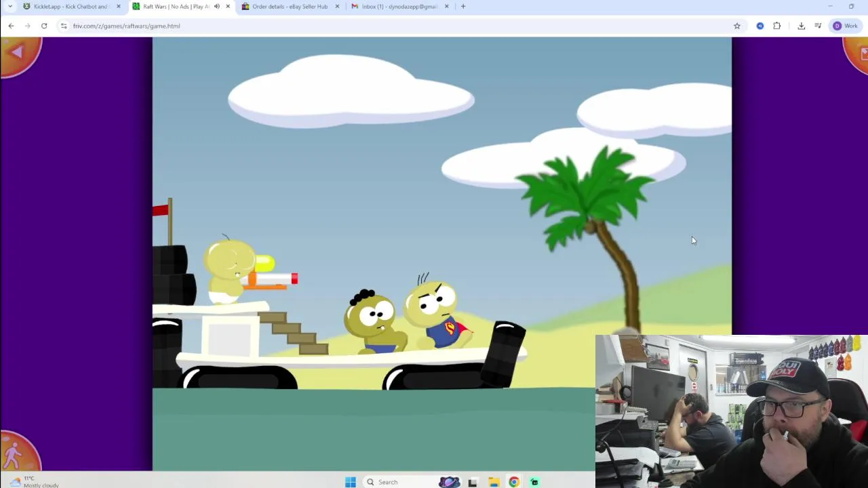
Task: Click the orange walking figure button
Action: pyautogui.click(x=17, y=454)
